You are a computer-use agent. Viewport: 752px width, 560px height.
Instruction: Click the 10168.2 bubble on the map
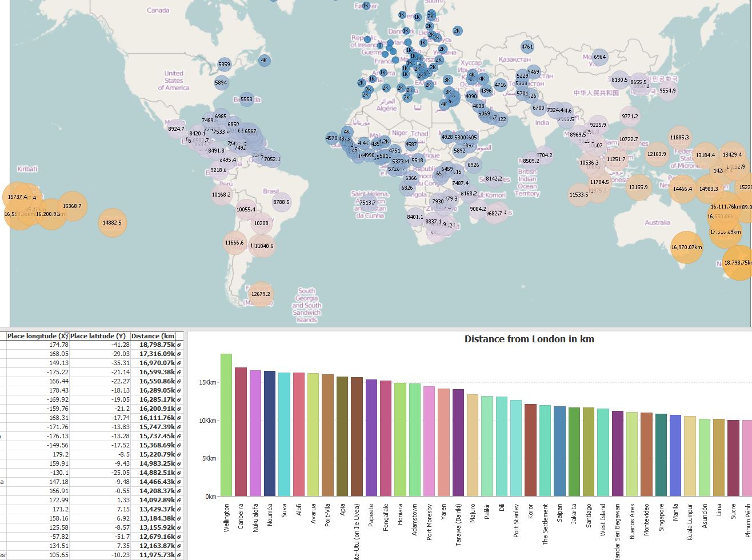click(x=221, y=194)
